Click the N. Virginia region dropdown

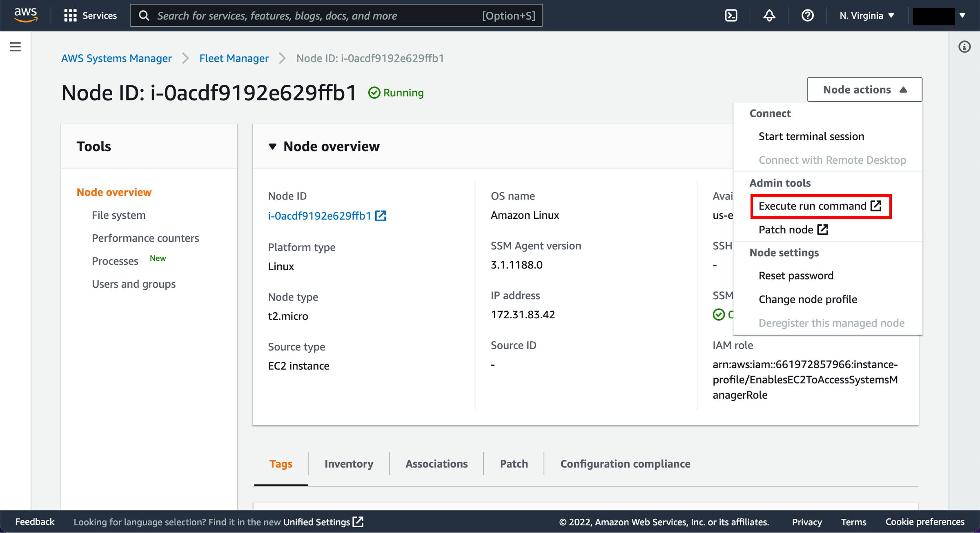click(866, 15)
